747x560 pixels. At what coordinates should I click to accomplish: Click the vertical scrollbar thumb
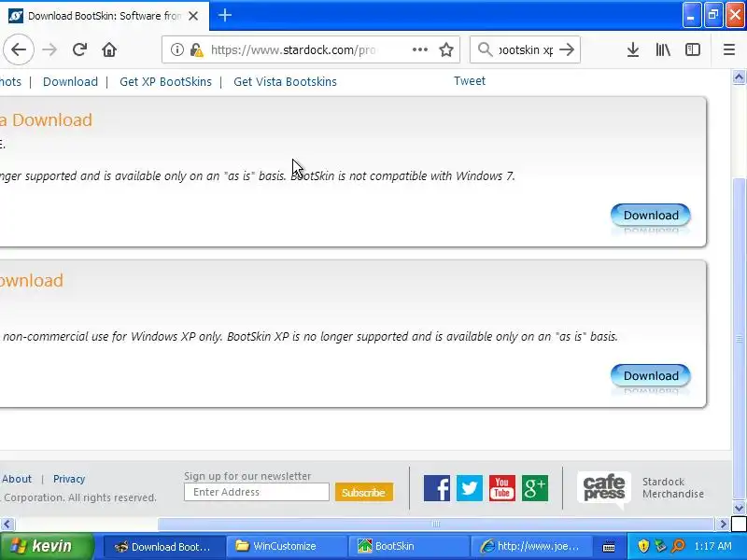pyautogui.click(x=739, y=339)
